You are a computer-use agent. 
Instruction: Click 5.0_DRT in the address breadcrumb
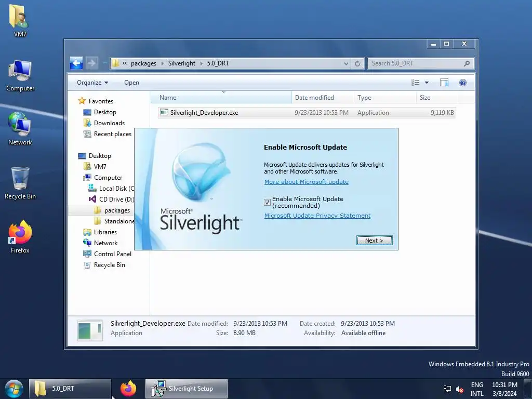(218, 63)
